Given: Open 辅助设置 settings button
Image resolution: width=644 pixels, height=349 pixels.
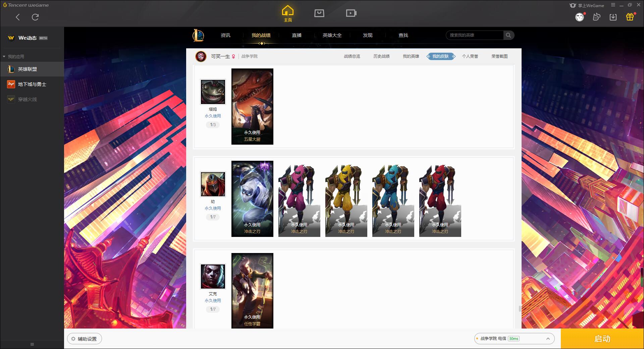Looking at the screenshot, I should (x=85, y=339).
